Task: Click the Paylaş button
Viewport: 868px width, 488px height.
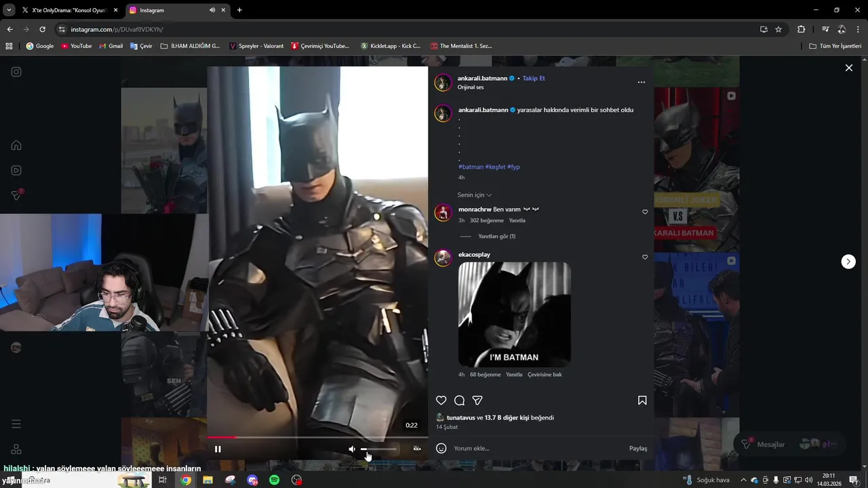Action: click(x=638, y=448)
